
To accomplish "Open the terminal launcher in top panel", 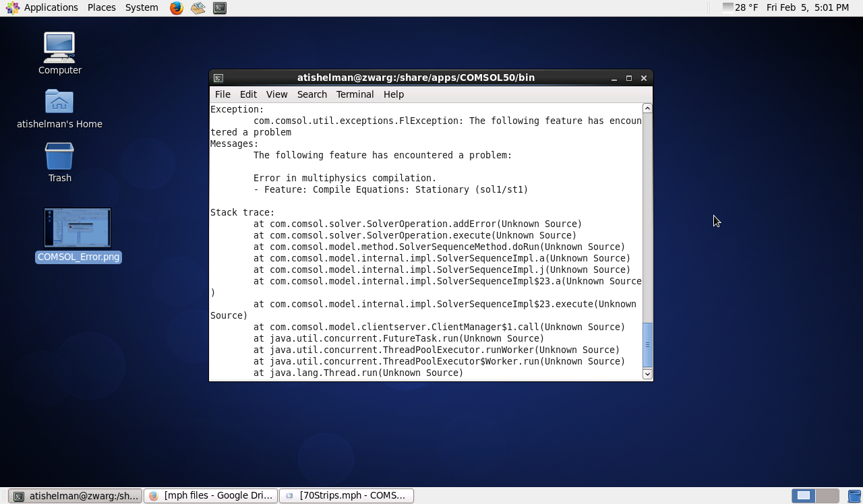I will pyautogui.click(x=220, y=8).
